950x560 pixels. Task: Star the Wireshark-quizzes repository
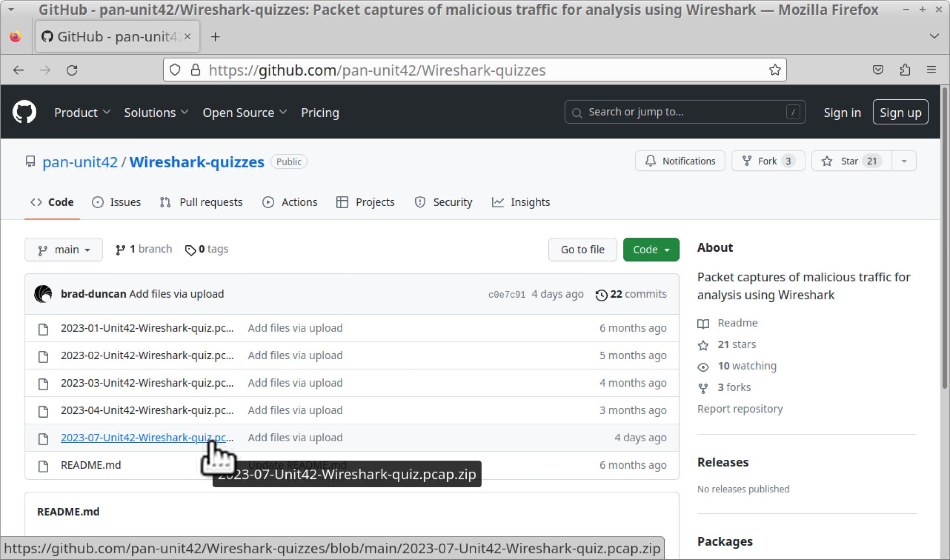849,161
